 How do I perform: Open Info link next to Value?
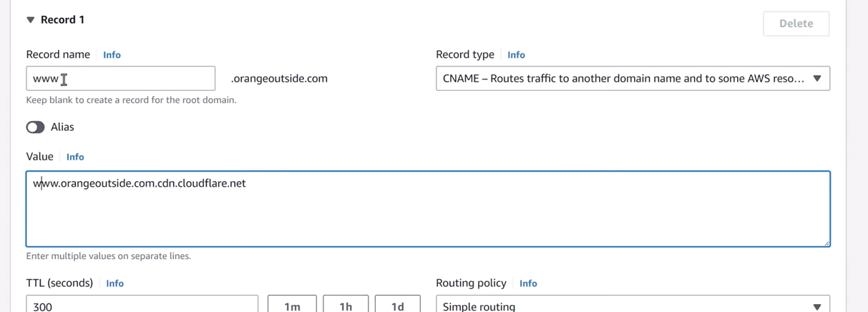[75, 157]
